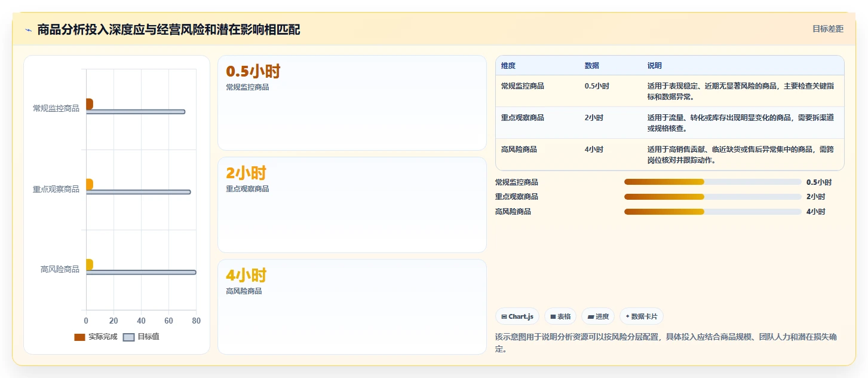868x378 pixels.
Task: Click the 数据 column header
Action: (x=592, y=66)
